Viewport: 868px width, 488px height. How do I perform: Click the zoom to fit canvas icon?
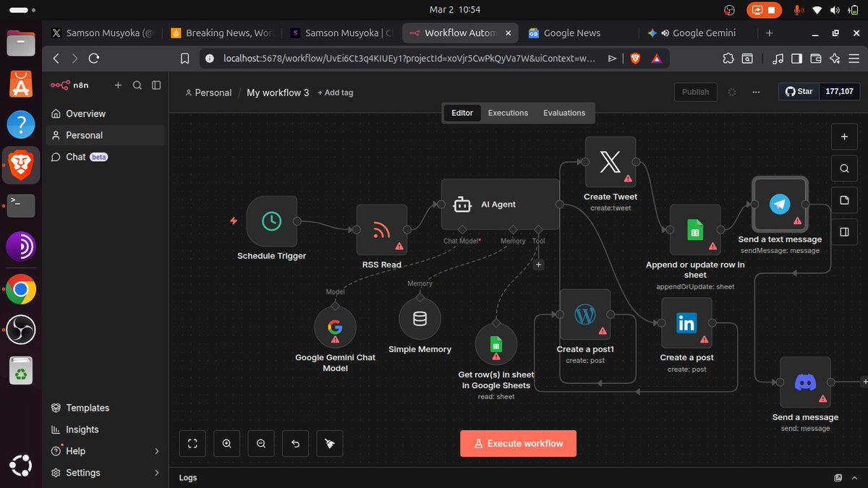(192, 444)
